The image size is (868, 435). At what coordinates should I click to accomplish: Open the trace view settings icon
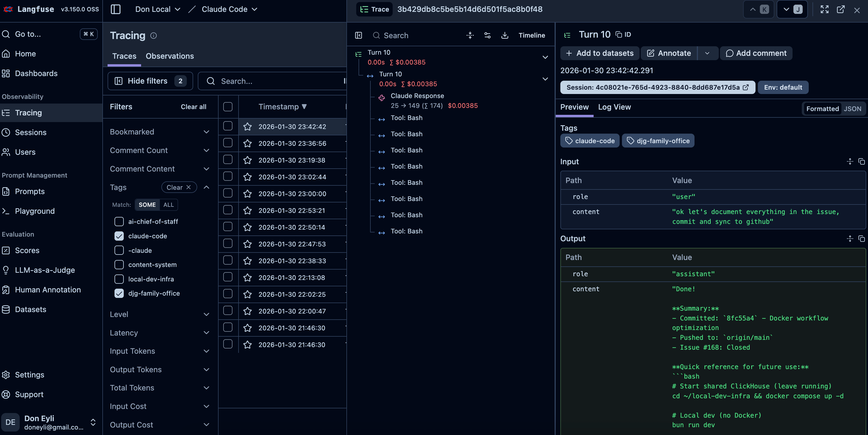[487, 35]
